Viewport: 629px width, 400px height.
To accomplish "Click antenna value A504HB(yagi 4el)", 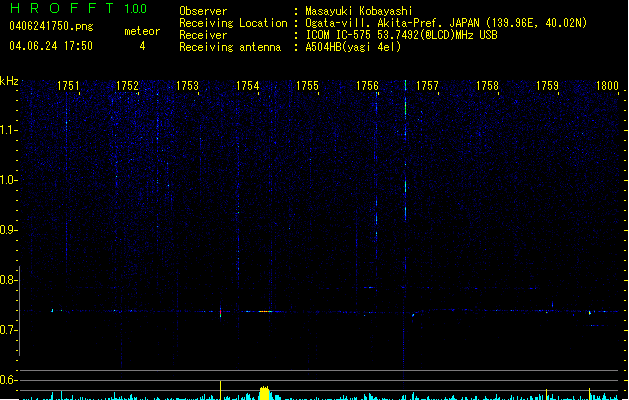I will pyautogui.click(x=353, y=47).
